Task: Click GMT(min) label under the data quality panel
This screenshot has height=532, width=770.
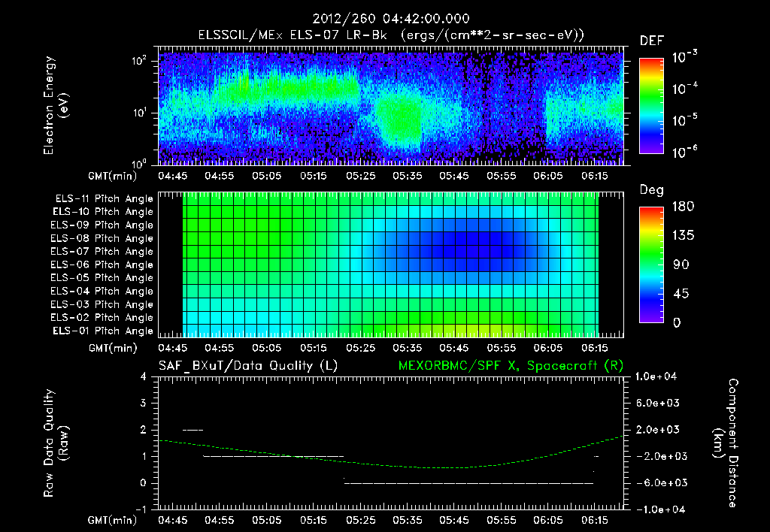Action: point(113,520)
